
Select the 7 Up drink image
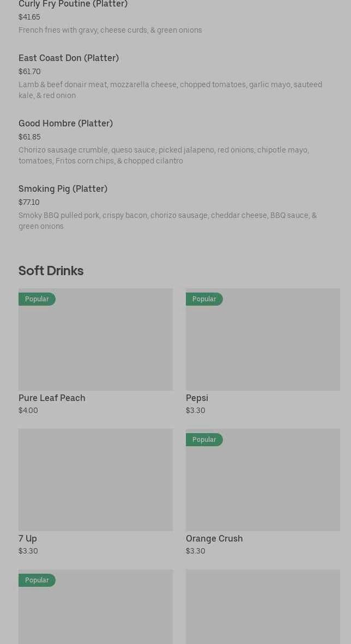pos(95,479)
